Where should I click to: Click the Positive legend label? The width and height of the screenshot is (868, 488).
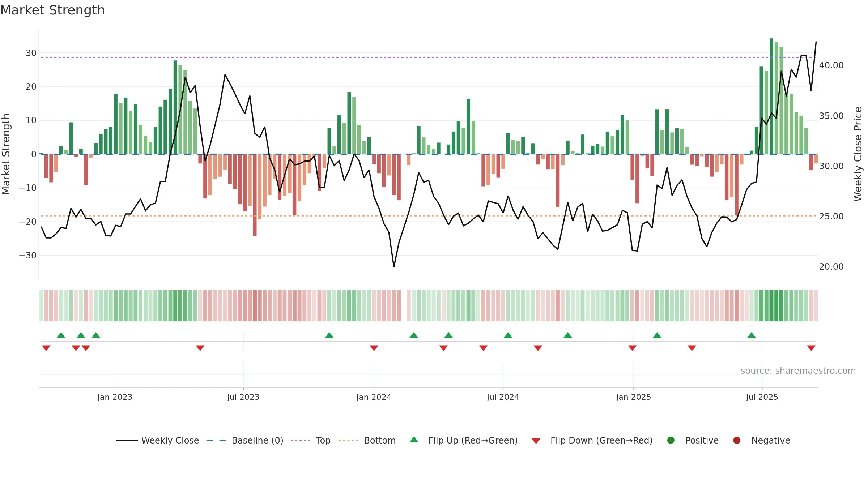tap(702, 440)
